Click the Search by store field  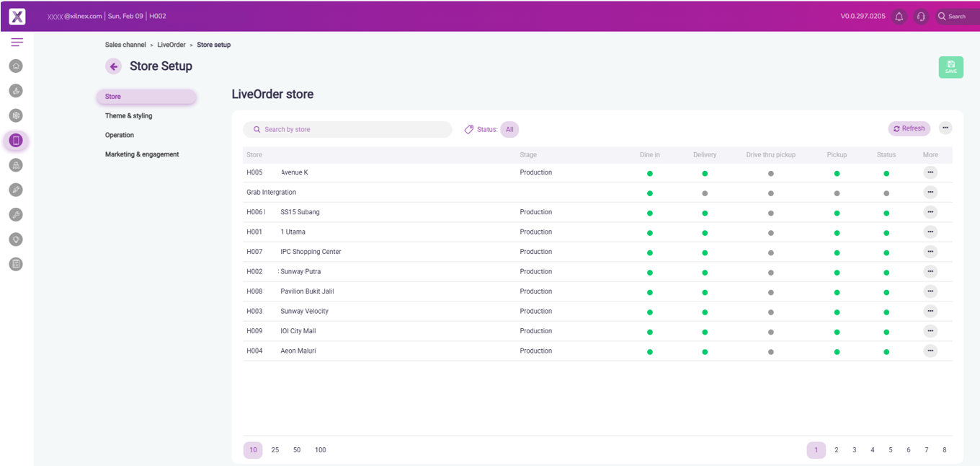click(347, 130)
